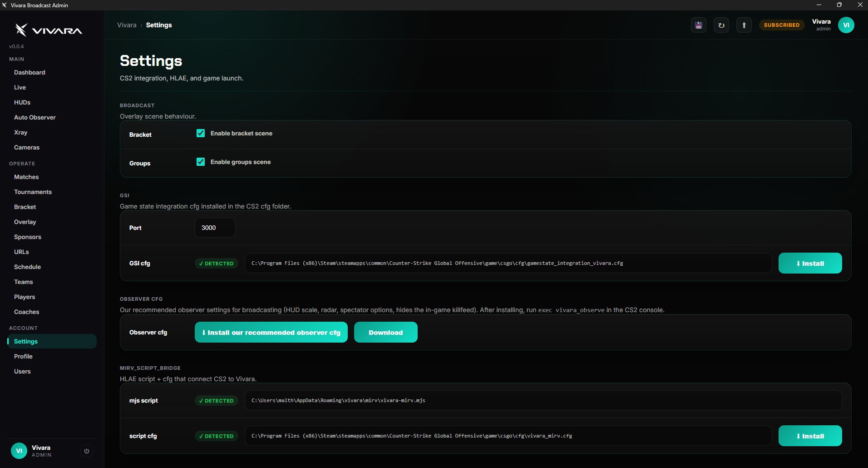Click the GSI cfg path field
This screenshot has height=468, width=868.
coord(508,263)
